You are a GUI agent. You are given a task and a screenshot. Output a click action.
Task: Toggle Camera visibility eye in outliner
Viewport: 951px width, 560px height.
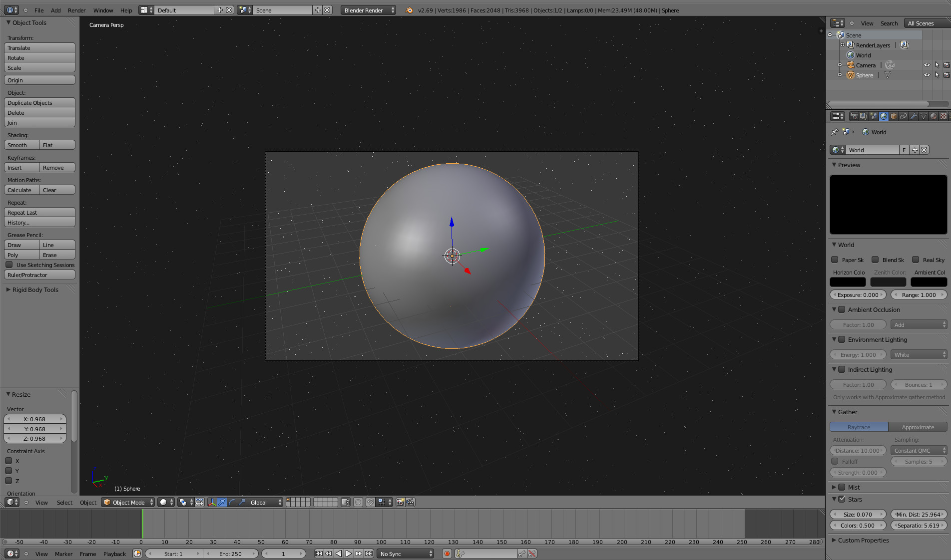(x=927, y=65)
